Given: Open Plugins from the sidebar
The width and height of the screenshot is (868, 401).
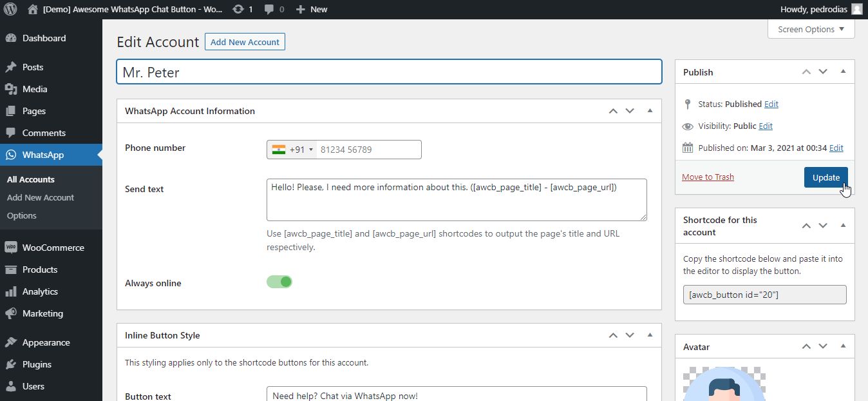Looking at the screenshot, I should (x=37, y=364).
